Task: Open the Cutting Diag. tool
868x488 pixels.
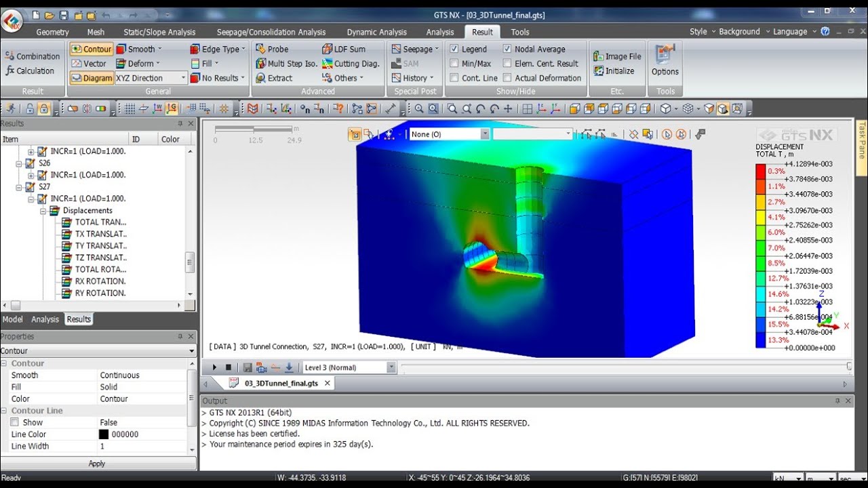Action: coord(351,63)
